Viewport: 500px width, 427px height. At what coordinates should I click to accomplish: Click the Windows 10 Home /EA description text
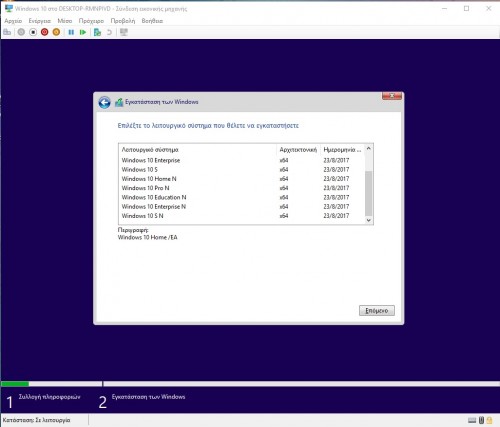pyautogui.click(x=148, y=237)
